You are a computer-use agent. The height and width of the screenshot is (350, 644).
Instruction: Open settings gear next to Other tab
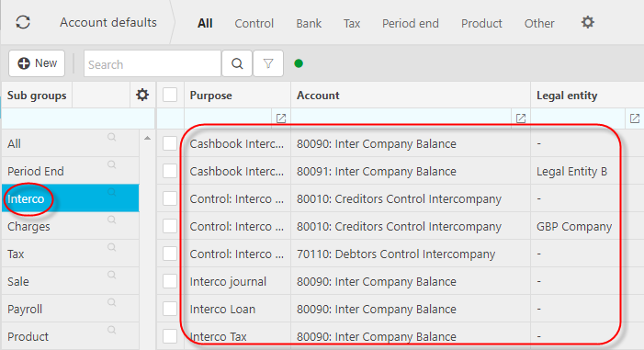coord(588,22)
